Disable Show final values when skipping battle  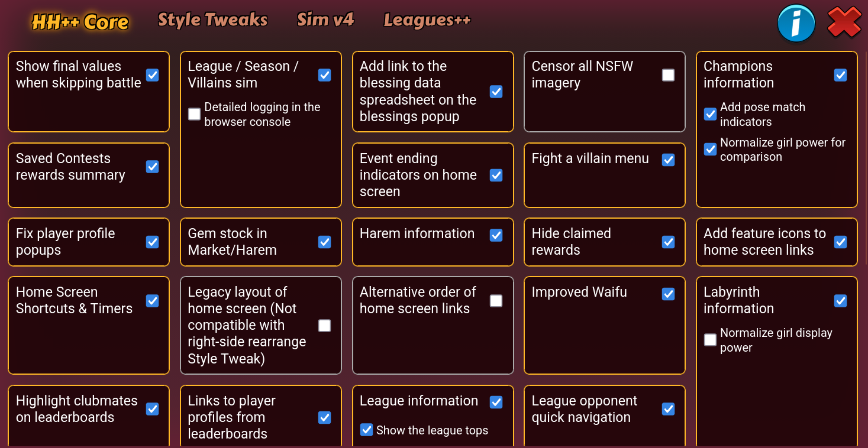coord(153,75)
